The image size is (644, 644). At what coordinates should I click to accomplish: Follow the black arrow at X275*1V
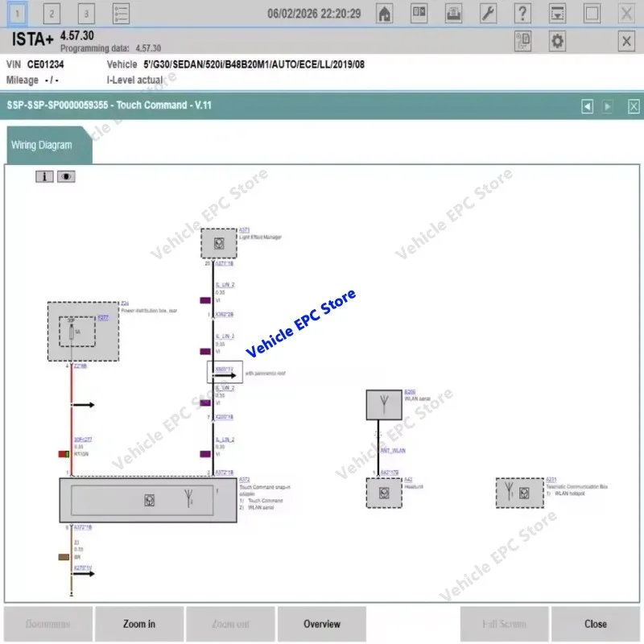tap(83, 574)
